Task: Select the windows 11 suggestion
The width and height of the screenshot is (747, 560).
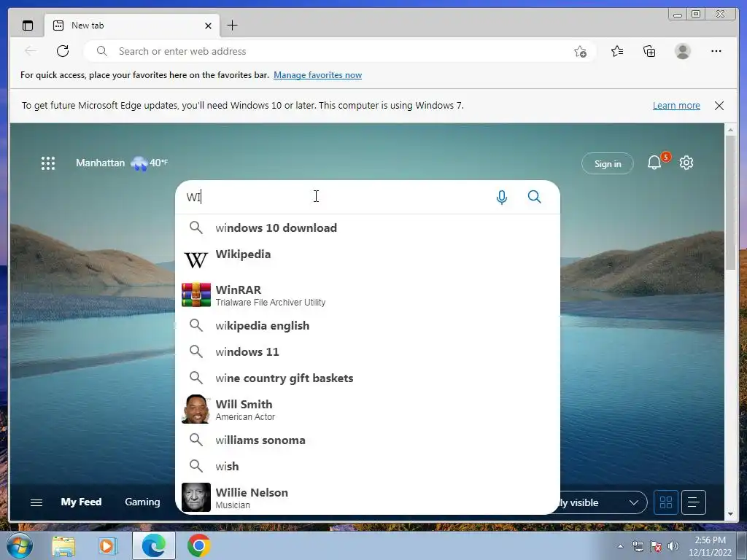Action: (368, 352)
